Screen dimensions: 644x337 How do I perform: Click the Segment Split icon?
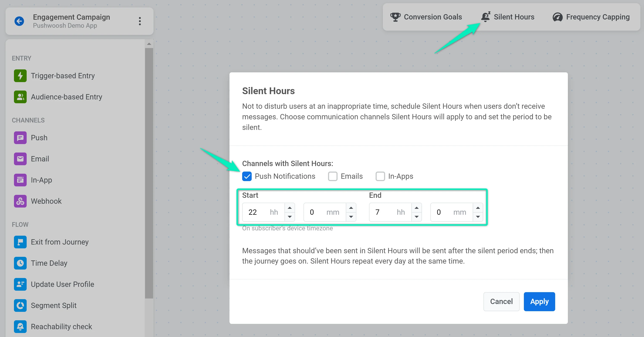pos(20,305)
